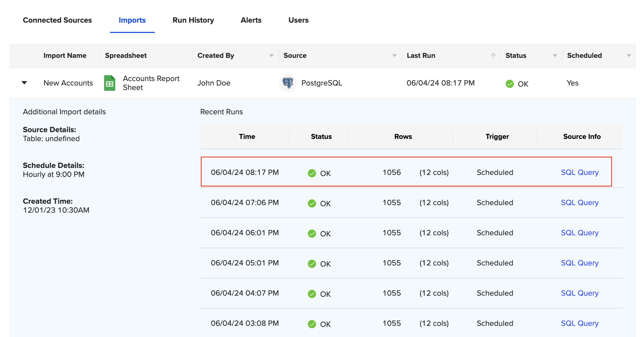Viewport: 644px width, 337px height.
Task: Open the Connected Sources tab
Action: (x=57, y=20)
